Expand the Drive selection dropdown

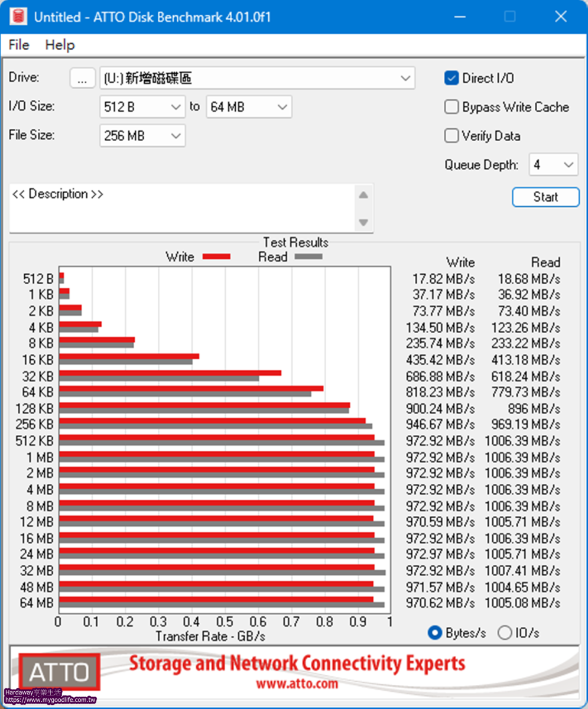point(405,78)
